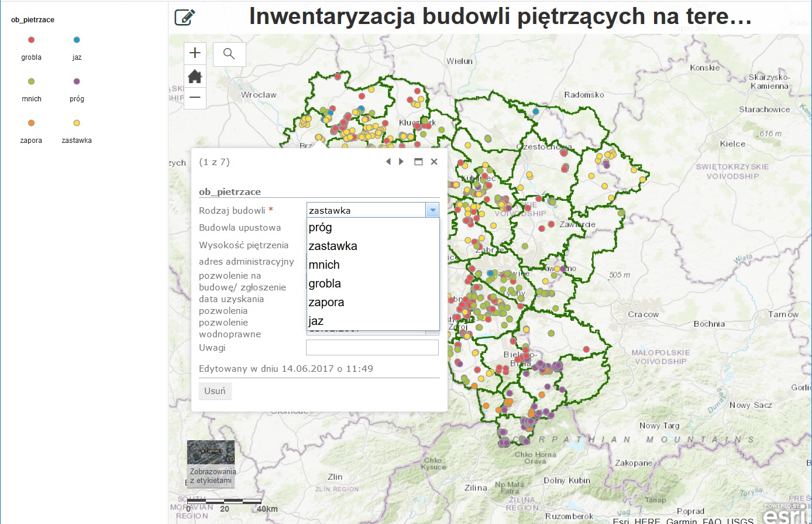Click the 'Rodzaj budowli' field label
The image size is (812, 524).
232,211
